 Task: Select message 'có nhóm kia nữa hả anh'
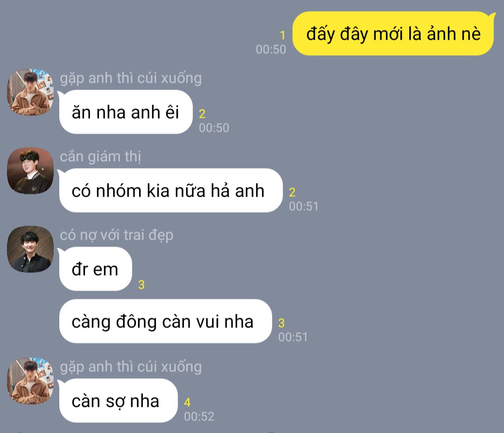pos(170,191)
